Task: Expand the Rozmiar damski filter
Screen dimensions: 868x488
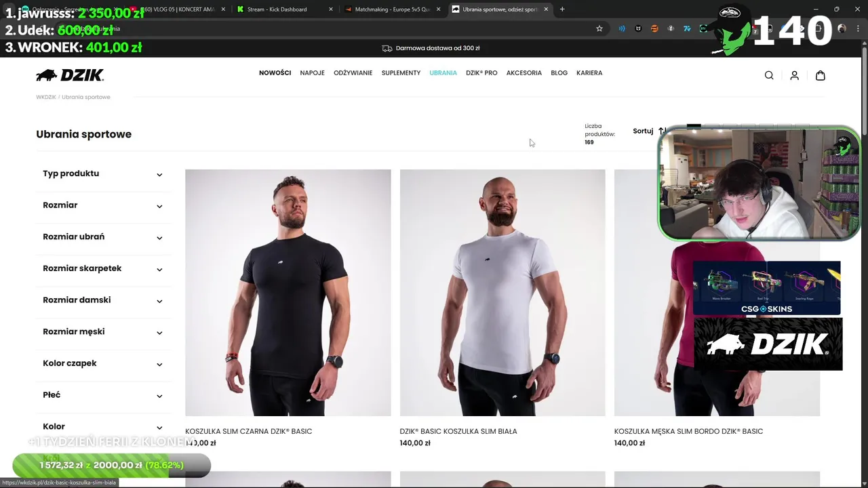Action: point(103,300)
